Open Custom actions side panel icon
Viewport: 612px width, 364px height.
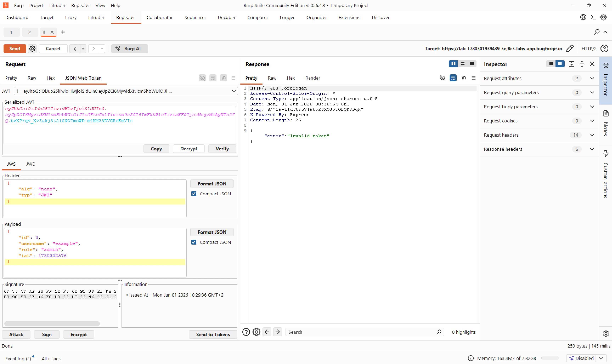[606, 154]
